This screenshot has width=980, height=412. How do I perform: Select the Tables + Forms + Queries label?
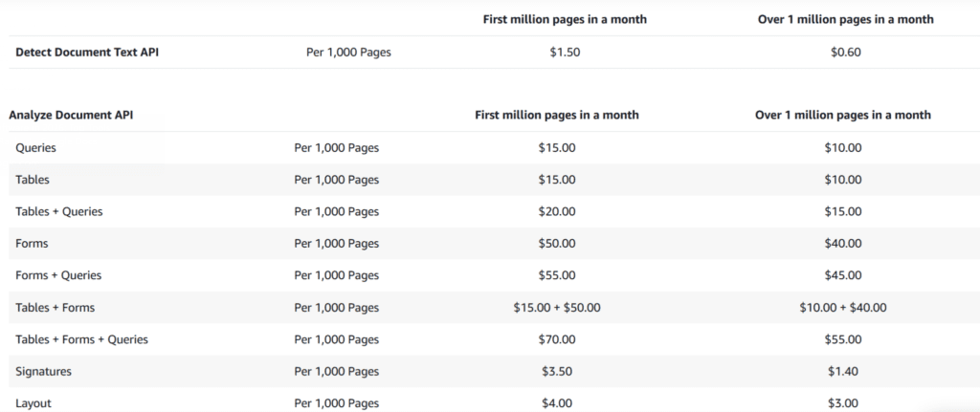point(81,339)
